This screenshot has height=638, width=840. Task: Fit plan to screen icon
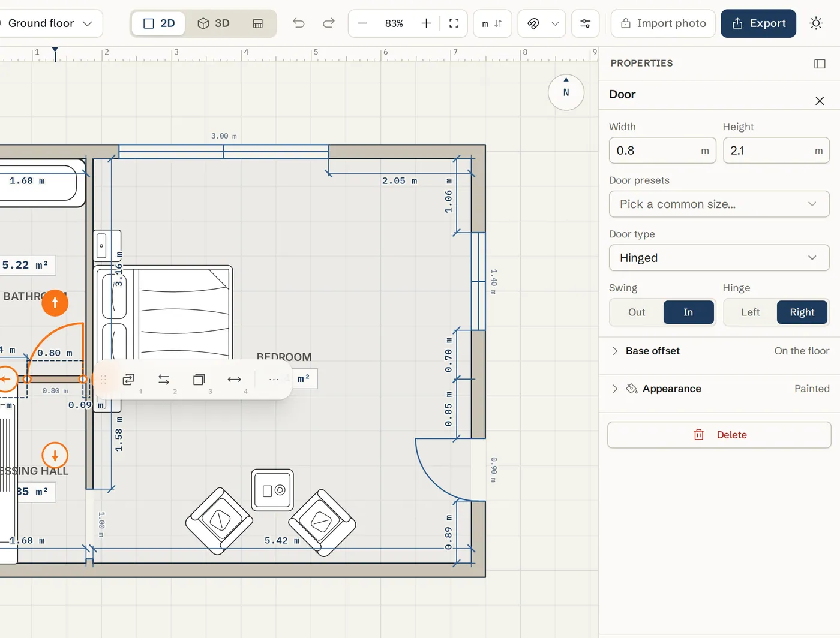pyautogui.click(x=454, y=23)
